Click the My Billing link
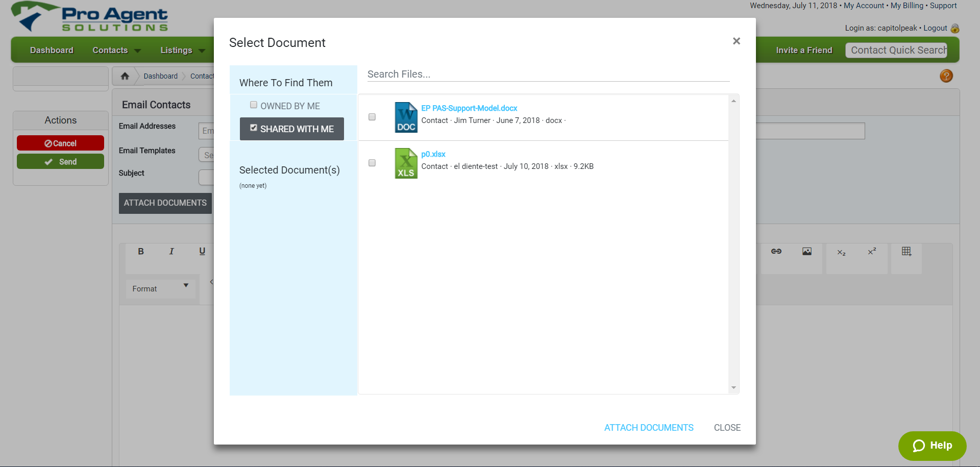Viewport: 980px width, 467px height. (x=907, y=6)
